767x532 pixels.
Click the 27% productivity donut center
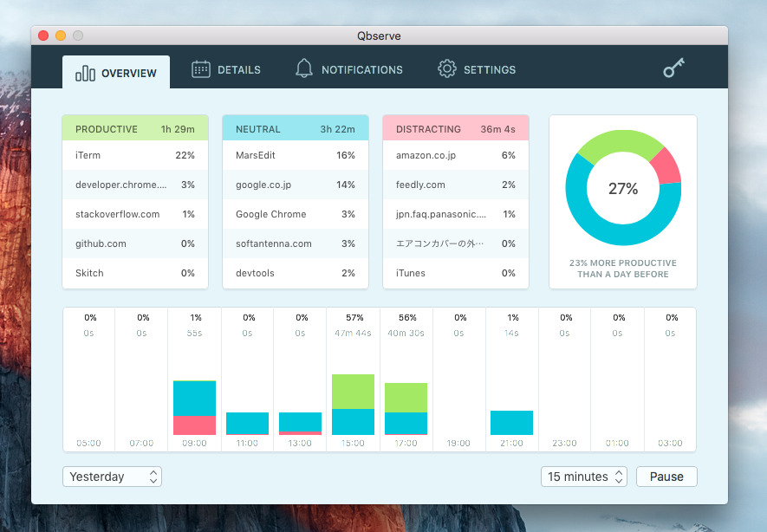pos(622,189)
